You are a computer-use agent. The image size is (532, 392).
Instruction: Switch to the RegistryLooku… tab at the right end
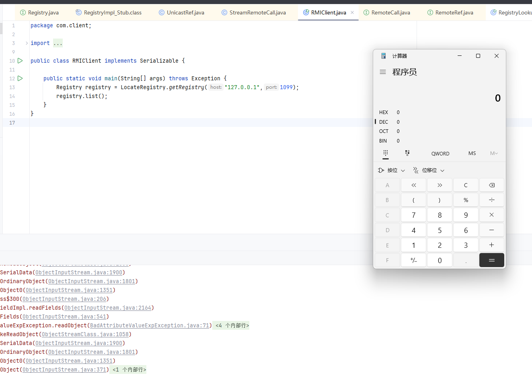coord(511,12)
